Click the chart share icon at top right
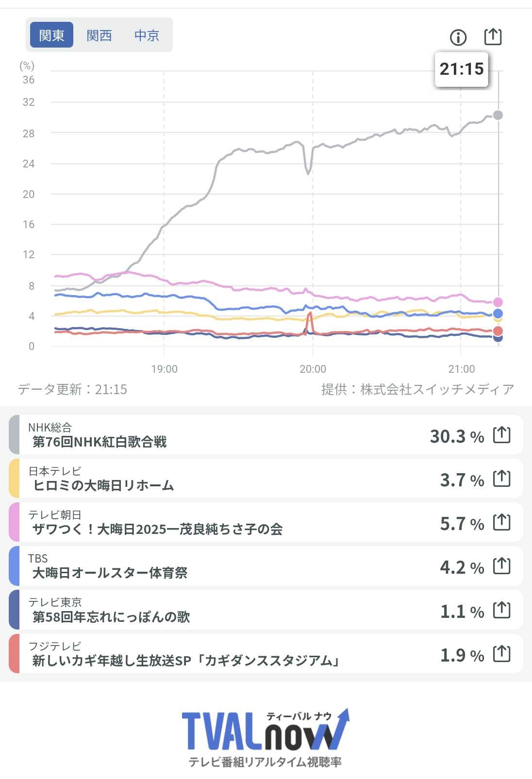Screen dimensions: 532x779 pyautogui.click(x=493, y=36)
